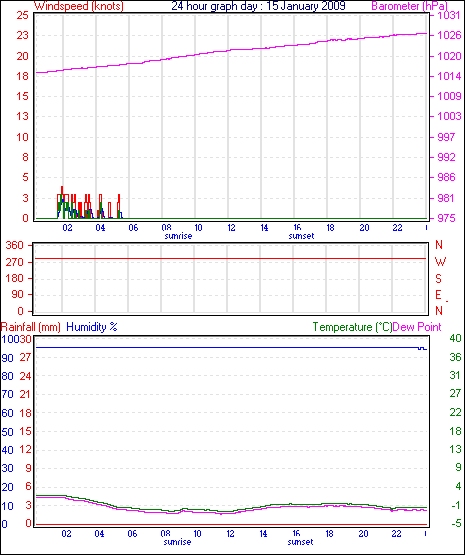
Task: Click the red wind gust spikes near 02
Action: 63,202
